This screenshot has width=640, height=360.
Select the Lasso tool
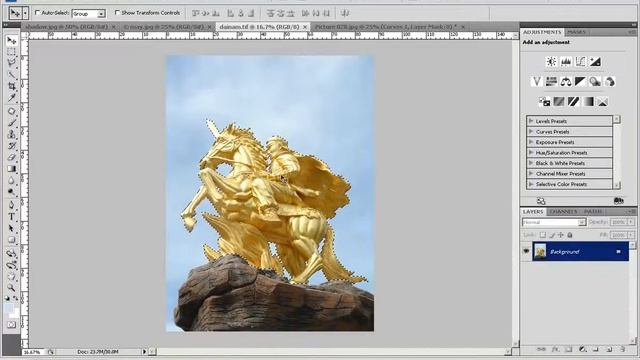[x=11, y=63]
